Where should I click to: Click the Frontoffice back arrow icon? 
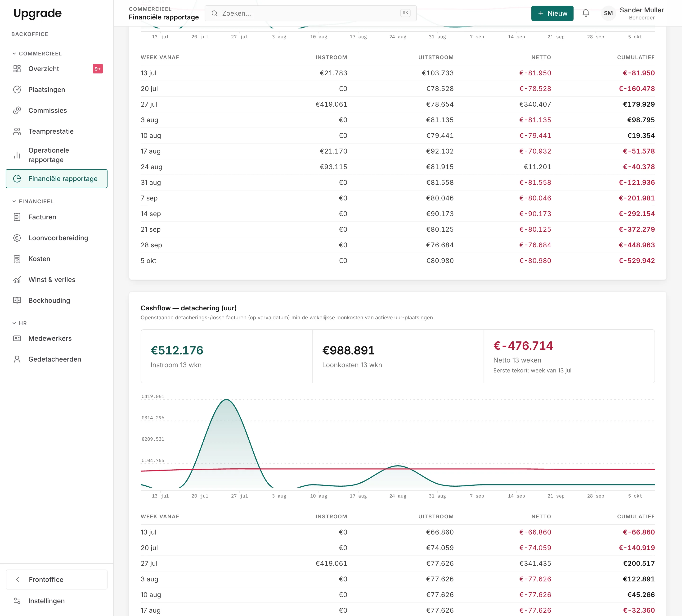coord(18,580)
